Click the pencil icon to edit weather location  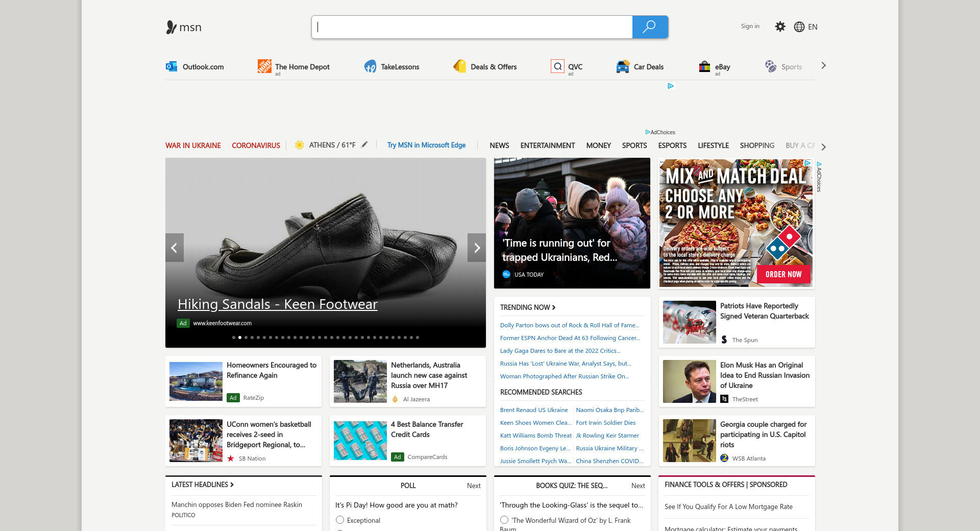click(364, 145)
